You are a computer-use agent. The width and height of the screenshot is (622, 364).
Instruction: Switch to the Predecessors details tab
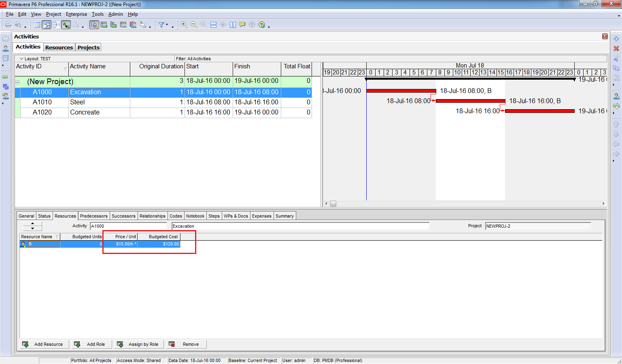pyautogui.click(x=93, y=216)
